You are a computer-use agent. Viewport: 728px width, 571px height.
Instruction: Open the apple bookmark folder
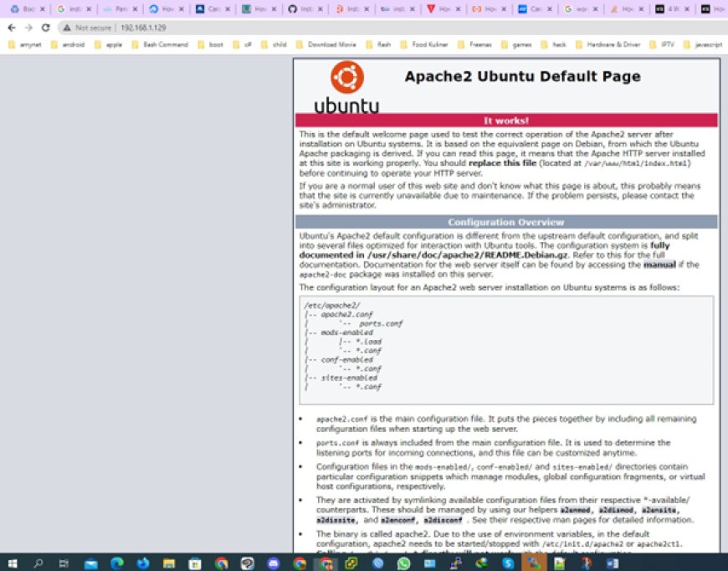[108, 44]
